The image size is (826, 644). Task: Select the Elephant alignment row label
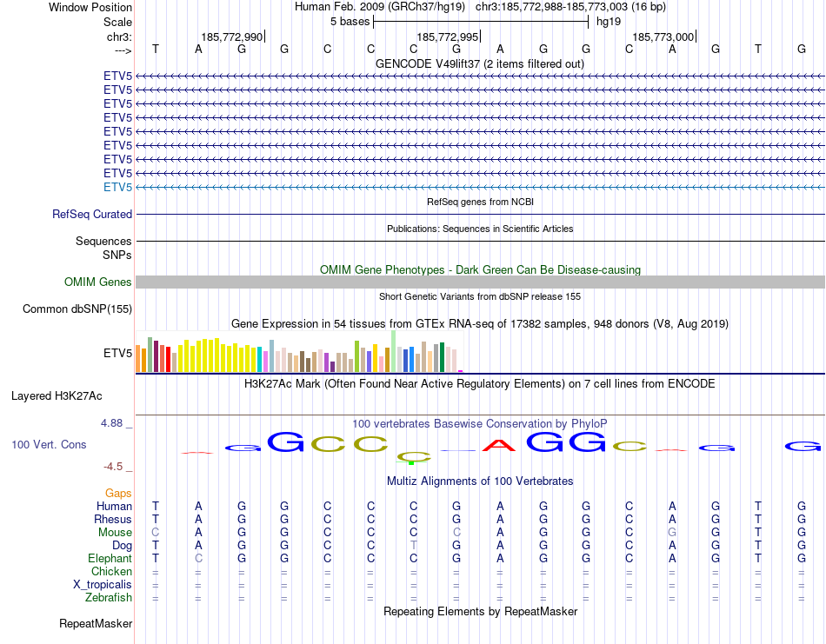tap(110, 558)
